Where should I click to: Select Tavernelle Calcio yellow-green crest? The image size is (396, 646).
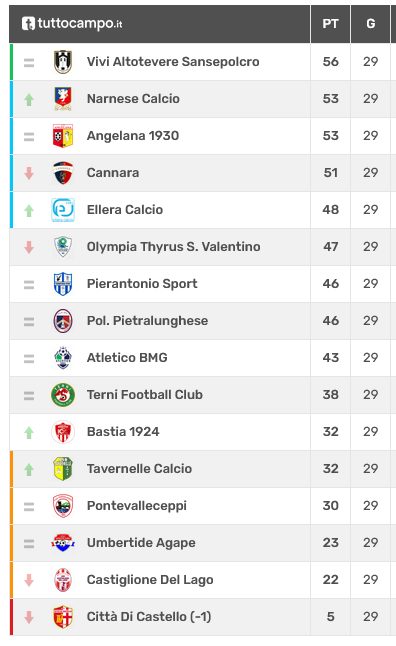pos(63,469)
